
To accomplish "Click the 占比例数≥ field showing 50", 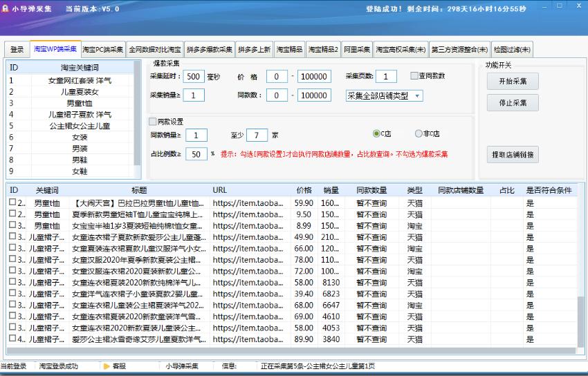I will coord(196,154).
